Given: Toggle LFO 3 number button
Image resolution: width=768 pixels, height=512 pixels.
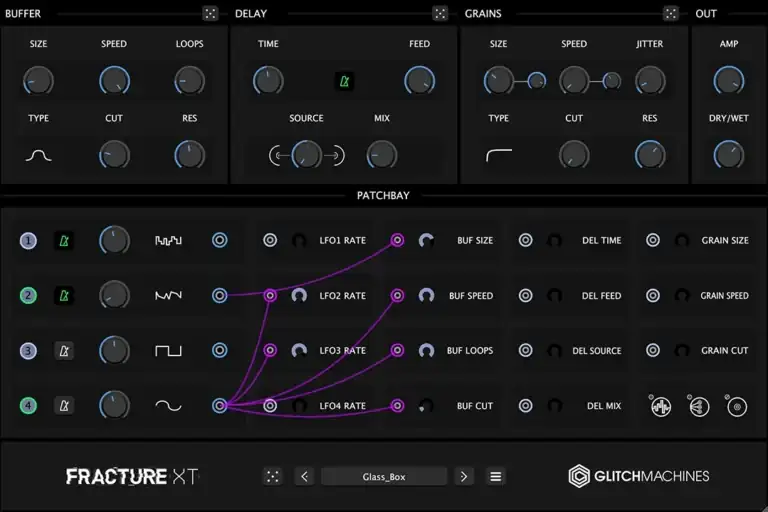Looking at the screenshot, I should [x=28, y=351].
